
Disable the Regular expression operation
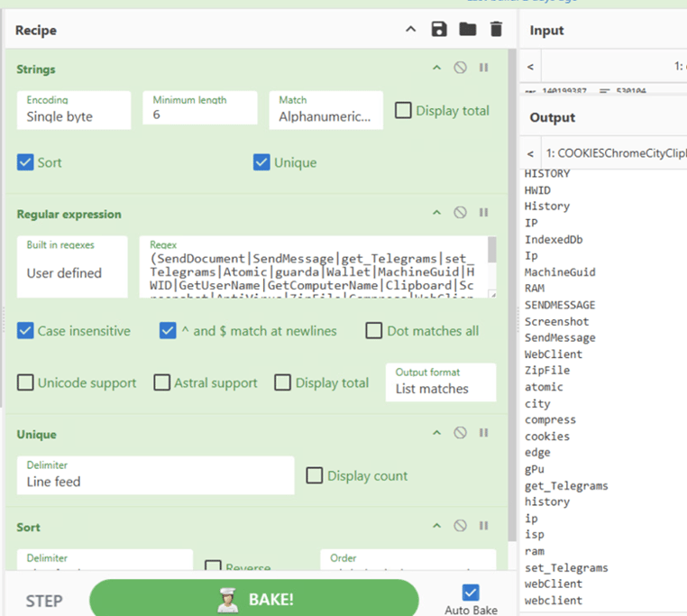(x=460, y=213)
